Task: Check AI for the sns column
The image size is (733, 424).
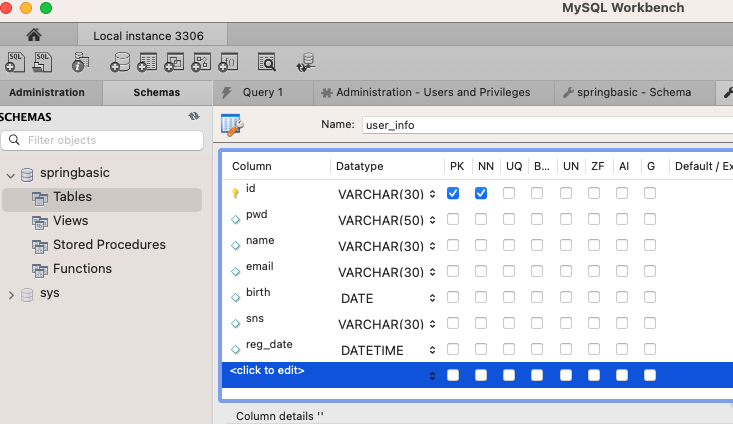Action: pos(622,323)
